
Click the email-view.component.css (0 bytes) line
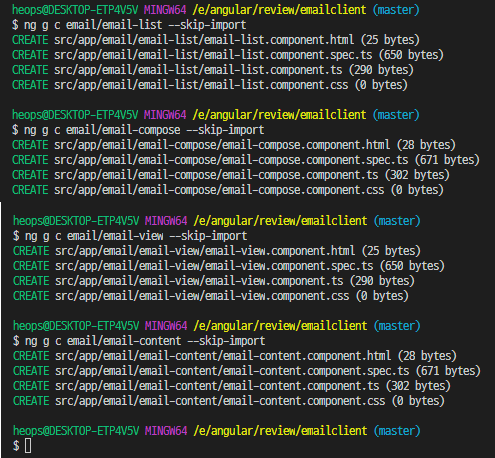[x=211, y=296]
